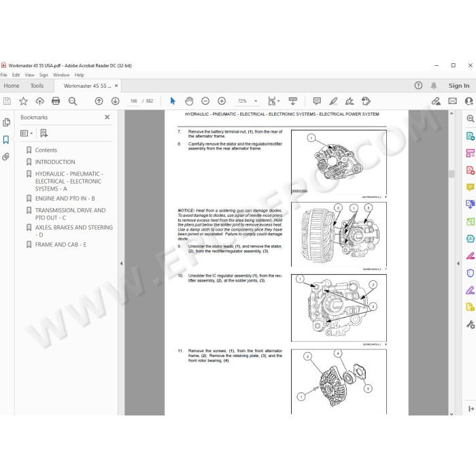
Task: Open the Sign menu
Action: coord(44,75)
